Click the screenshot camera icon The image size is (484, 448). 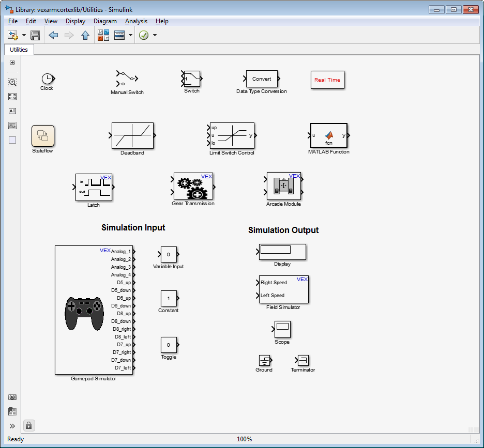tap(12, 397)
